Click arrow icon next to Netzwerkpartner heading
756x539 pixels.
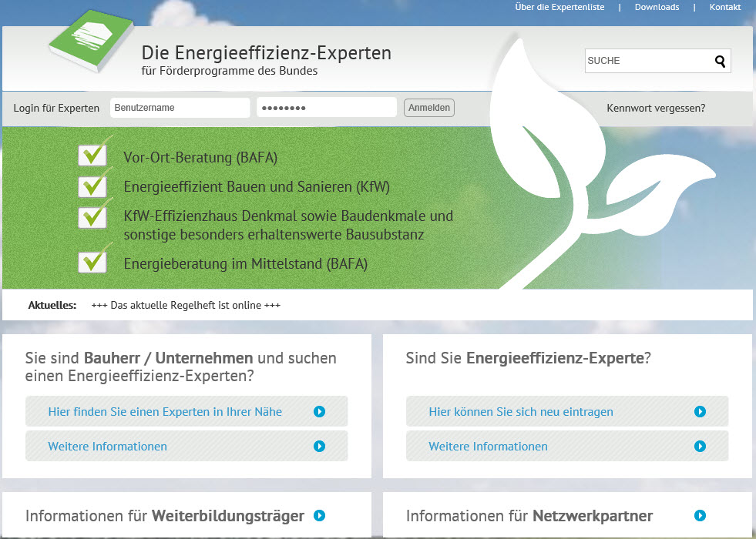tap(700, 516)
